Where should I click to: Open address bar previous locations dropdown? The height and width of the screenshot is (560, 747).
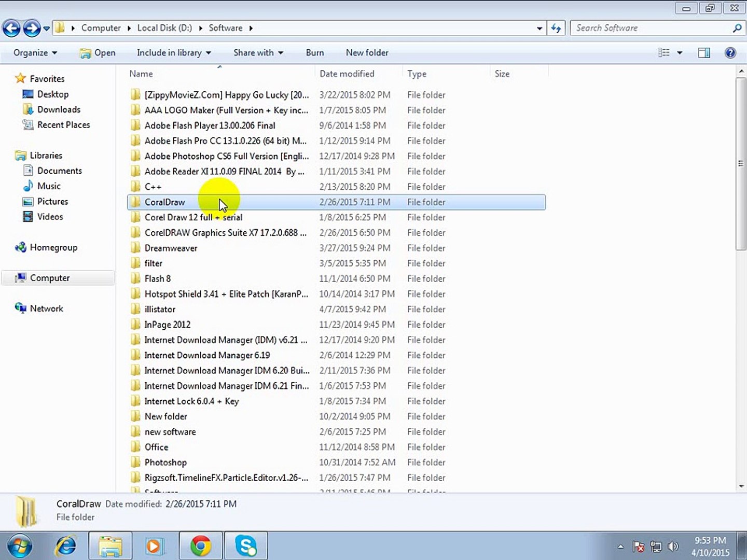pyautogui.click(x=539, y=29)
